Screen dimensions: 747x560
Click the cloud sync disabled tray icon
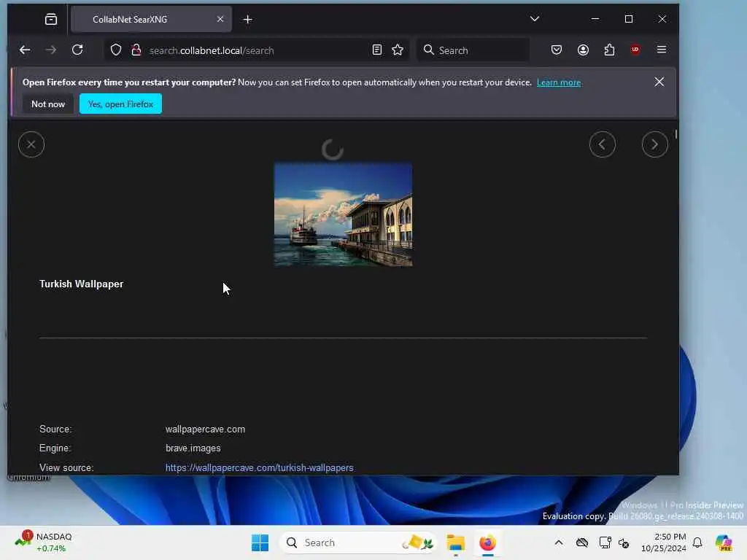582,542
